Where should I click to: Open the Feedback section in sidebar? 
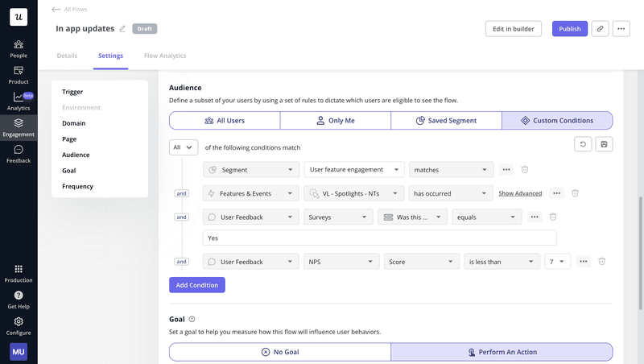coord(19,154)
